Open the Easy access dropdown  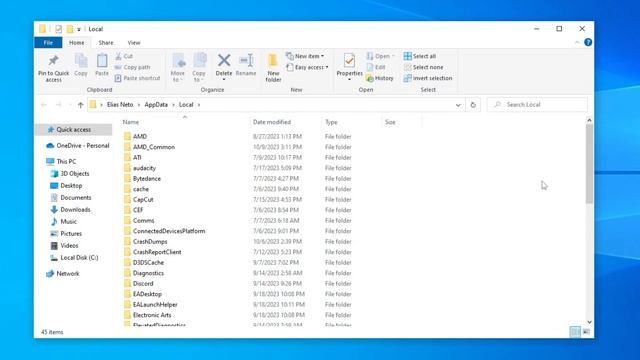(x=307, y=67)
